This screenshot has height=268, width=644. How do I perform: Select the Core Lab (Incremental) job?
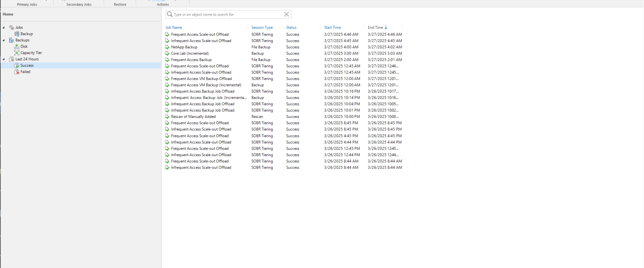coord(190,54)
